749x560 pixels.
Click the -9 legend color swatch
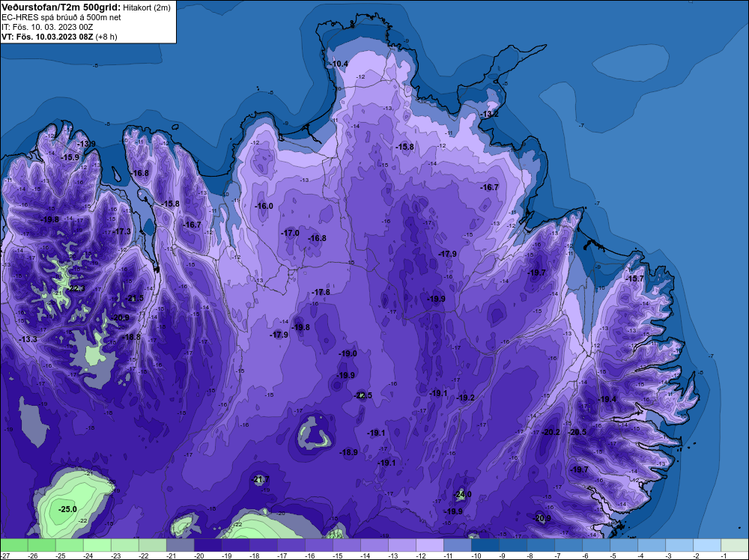tap(512, 545)
